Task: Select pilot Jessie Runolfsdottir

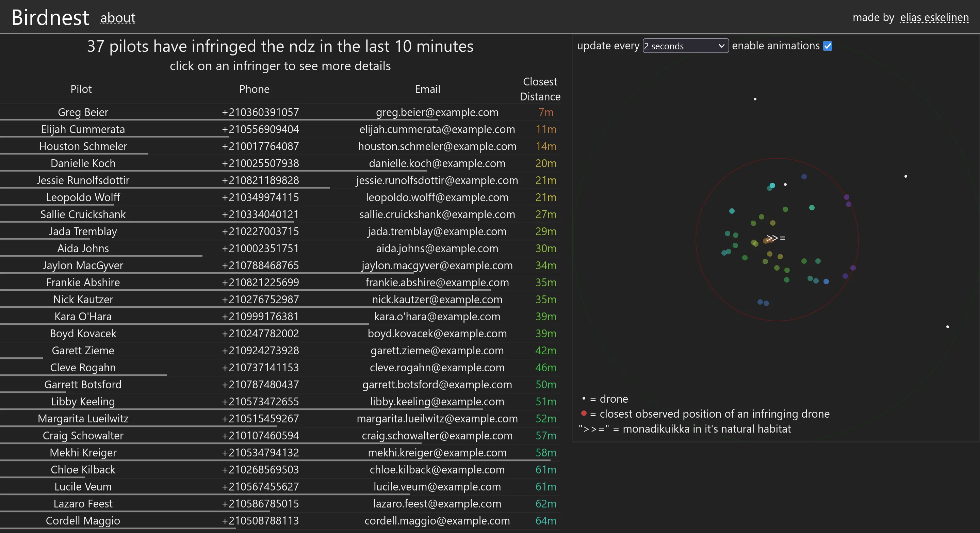Action: coord(83,180)
